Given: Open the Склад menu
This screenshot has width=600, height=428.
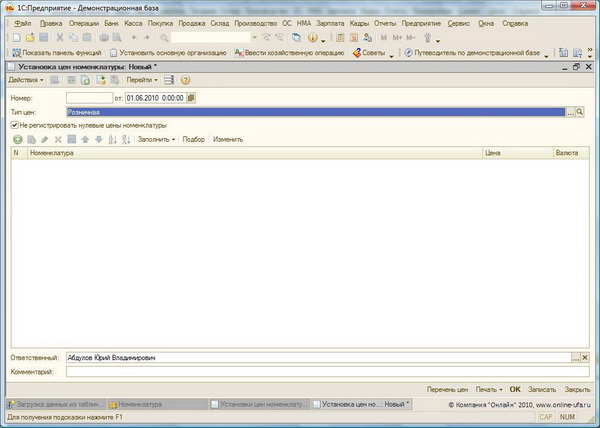Looking at the screenshot, I should [x=220, y=22].
